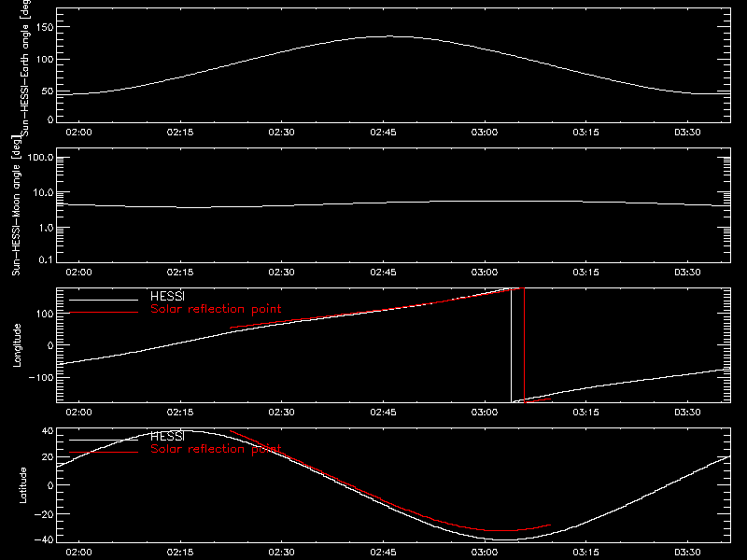Click white HESSI legend line in Longitude plot

click(104, 300)
